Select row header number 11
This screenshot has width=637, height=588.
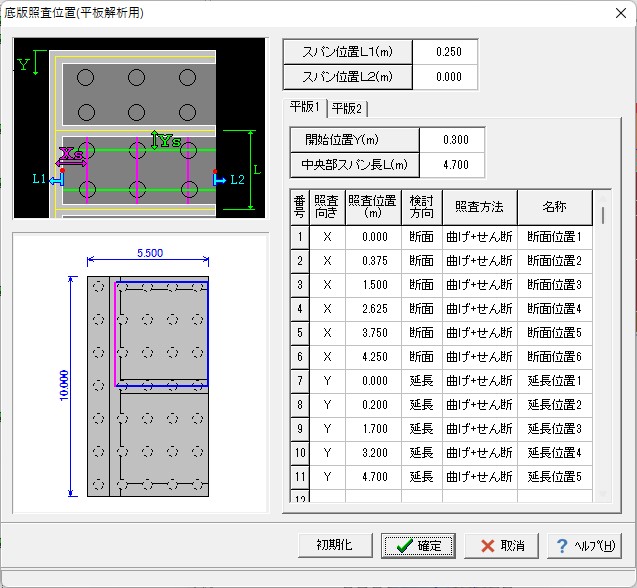click(300, 477)
